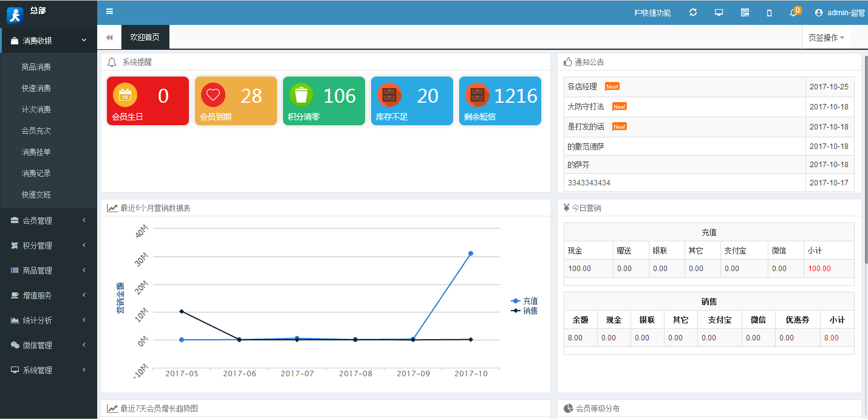This screenshot has height=420, width=868.
Task: Click the hamburger menu icon in header
Action: tap(109, 12)
